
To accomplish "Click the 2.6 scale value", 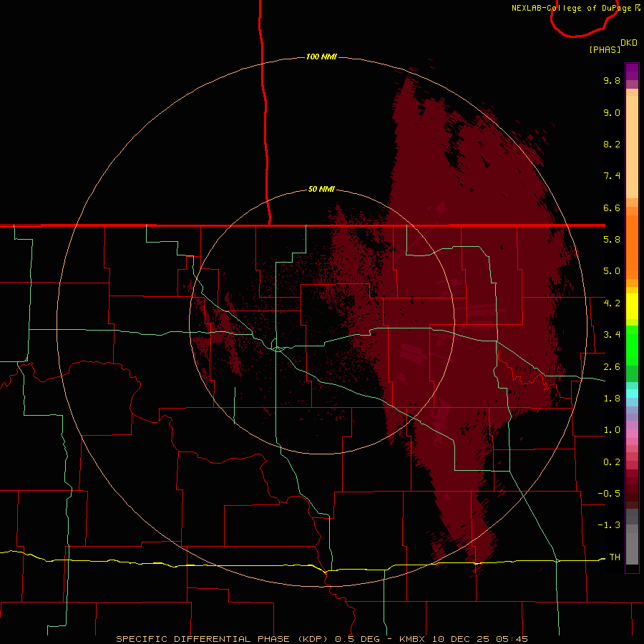I will [612, 367].
